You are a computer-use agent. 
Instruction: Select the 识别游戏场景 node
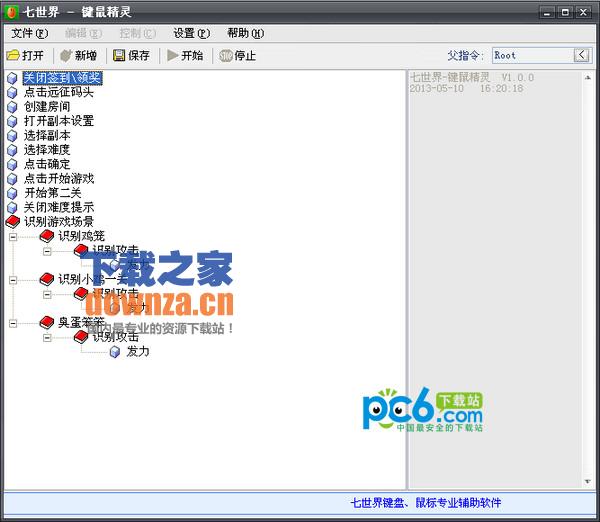pyautogui.click(x=59, y=222)
